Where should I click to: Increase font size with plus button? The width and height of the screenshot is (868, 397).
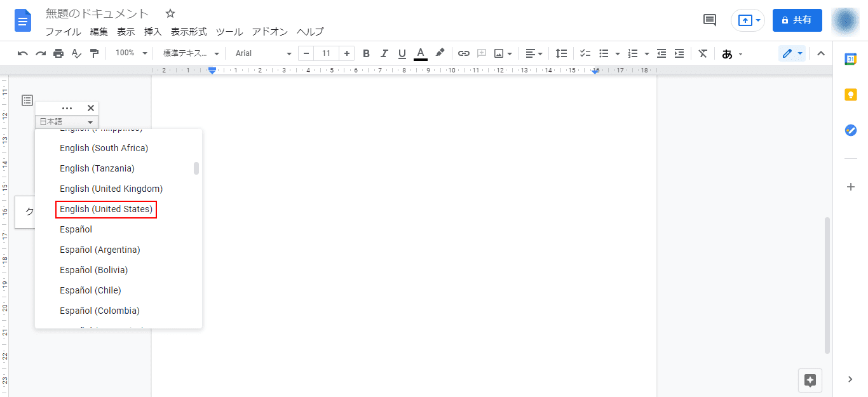coord(347,53)
